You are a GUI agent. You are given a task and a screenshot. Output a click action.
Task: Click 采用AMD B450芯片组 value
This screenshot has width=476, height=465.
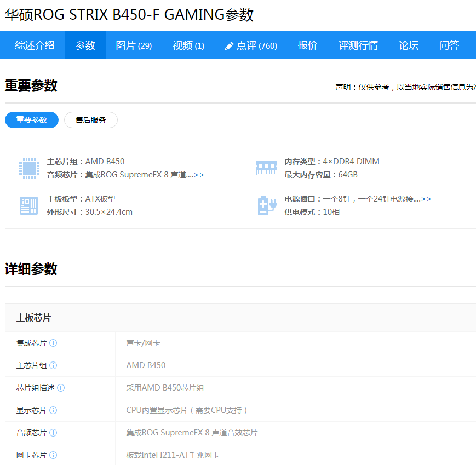(165, 388)
